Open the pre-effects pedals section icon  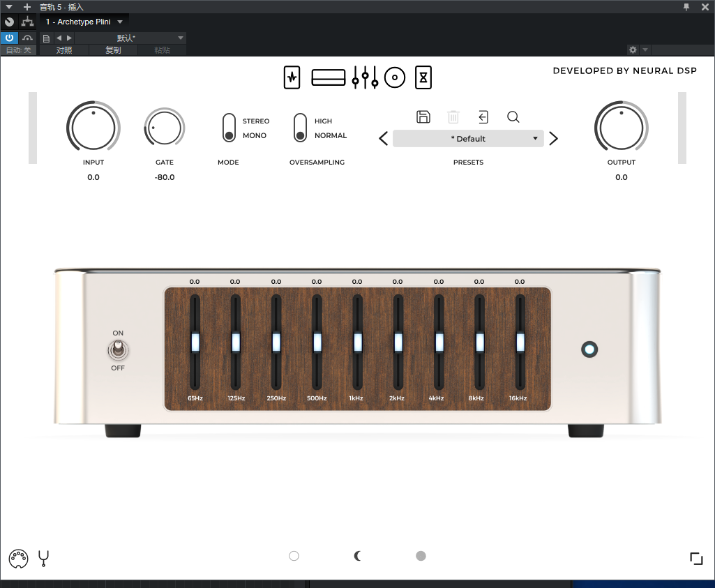coord(292,77)
